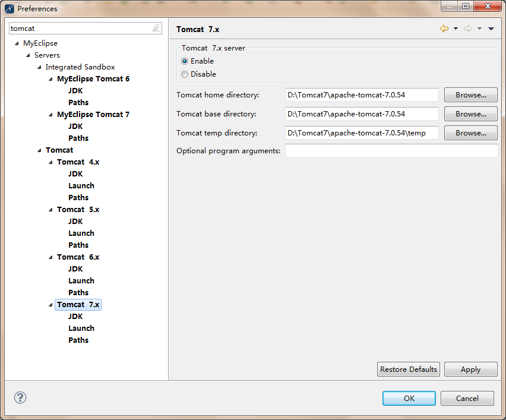The image size is (506, 420).
Task: Open Paths under Tomcat 5.x
Action: point(78,245)
